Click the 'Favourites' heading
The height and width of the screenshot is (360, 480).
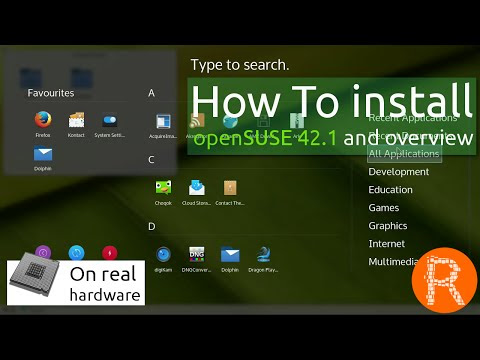point(51,93)
